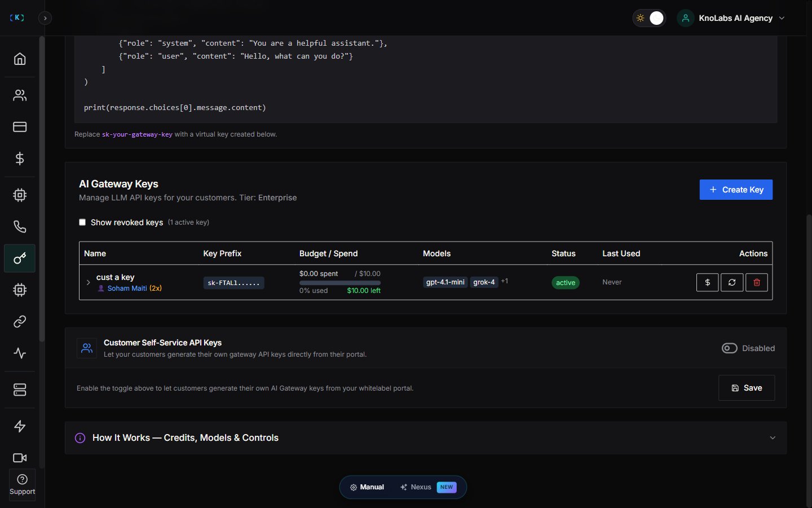This screenshot has height=508, width=812.
Task: Click the sk-your-gateway-key code text
Action: tap(137, 134)
